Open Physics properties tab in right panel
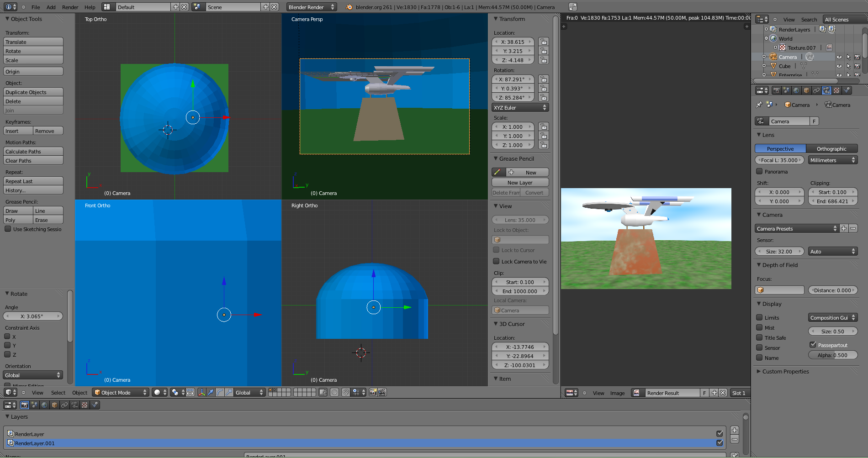868x458 pixels. point(847,90)
